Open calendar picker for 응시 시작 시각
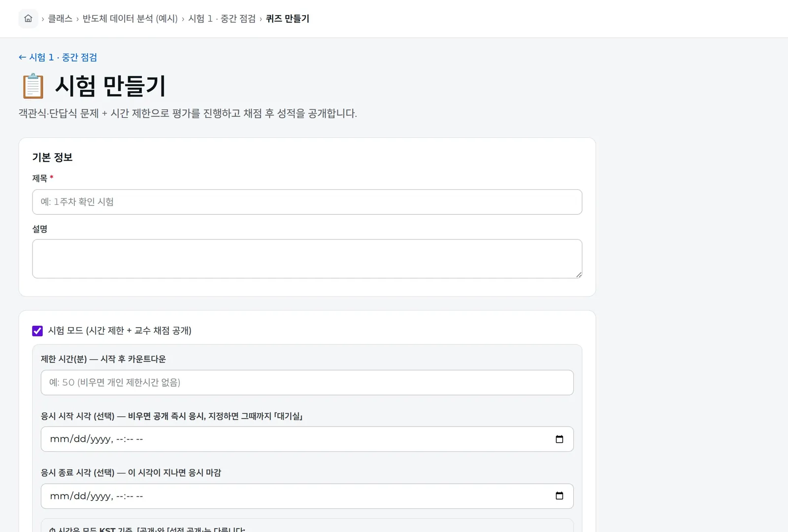Image resolution: width=788 pixels, height=532 pixels. [x=559, y=439]
